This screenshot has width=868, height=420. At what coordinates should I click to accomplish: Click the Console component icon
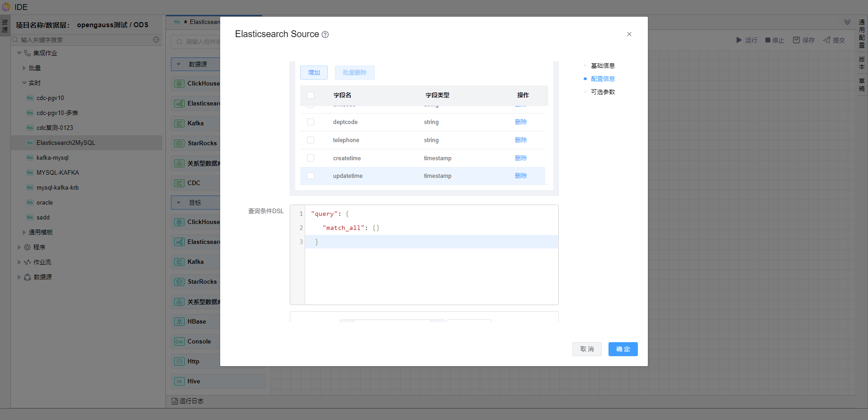click(179, 342)
